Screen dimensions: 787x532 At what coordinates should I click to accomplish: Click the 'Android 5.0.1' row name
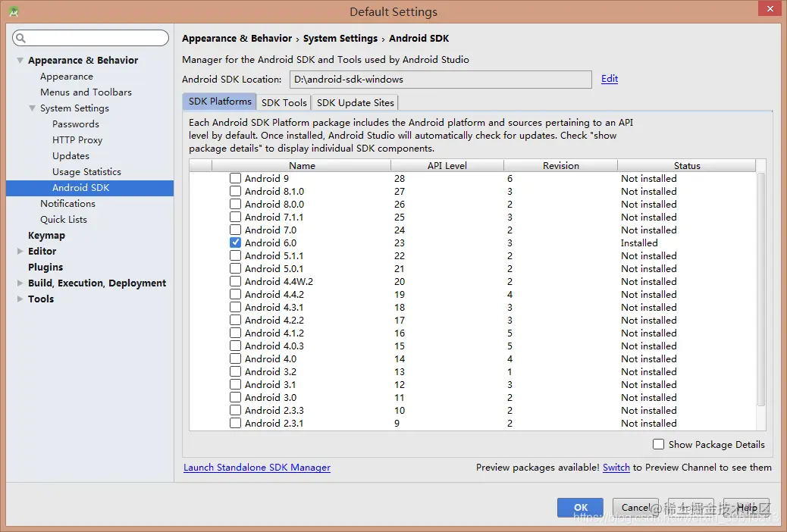[x=274, y=268]
